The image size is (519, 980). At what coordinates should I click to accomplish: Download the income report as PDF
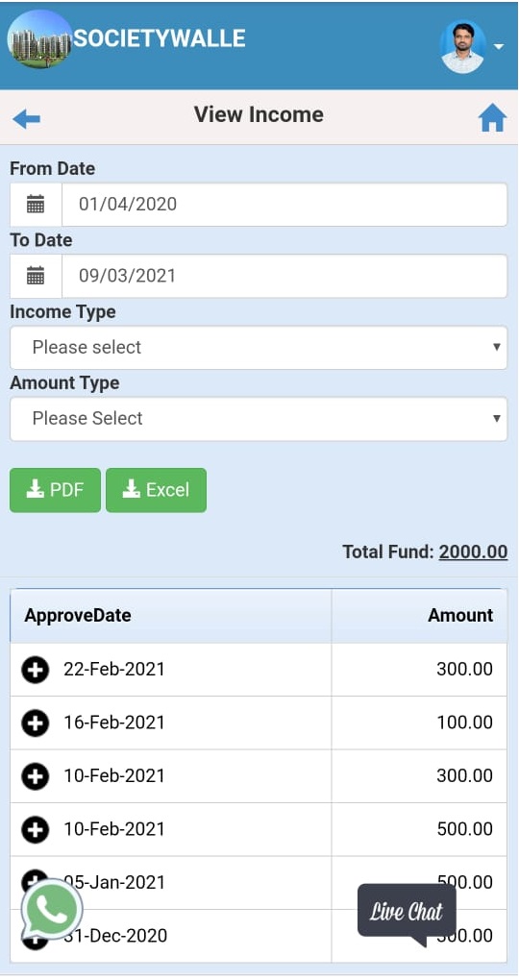click(55, 490)
